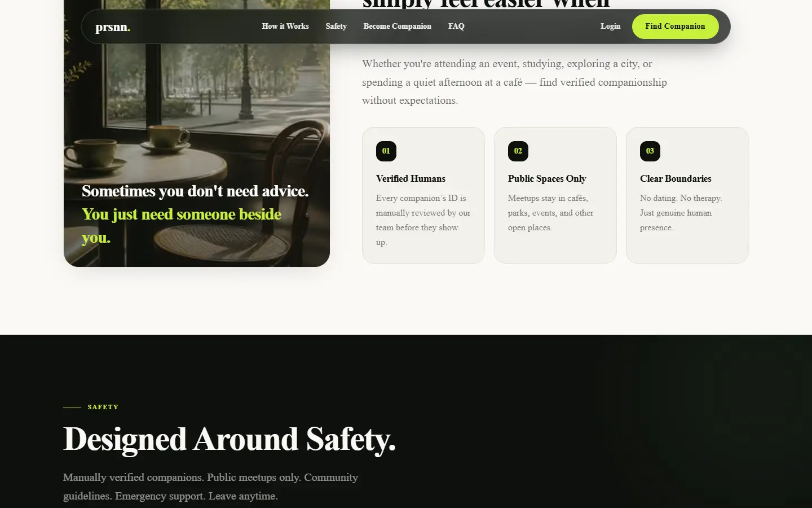Viewport: 812px width, 508px height.
Task: Click the 01 badge on Verified Humans card
Action: [x=386, y=151]
